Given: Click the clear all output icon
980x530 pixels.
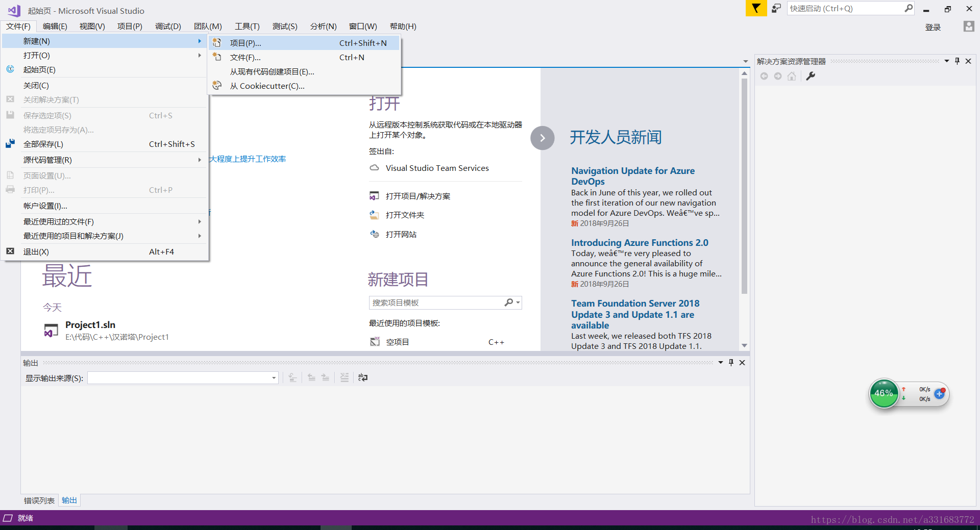Looking at the screenshot, I should point(345,377).
